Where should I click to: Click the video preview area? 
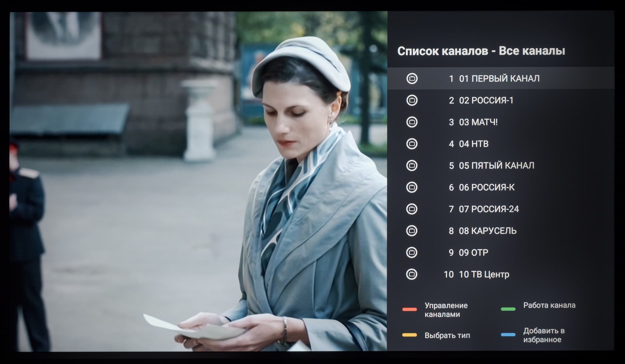pyautogui.click(x=197, y=180)
